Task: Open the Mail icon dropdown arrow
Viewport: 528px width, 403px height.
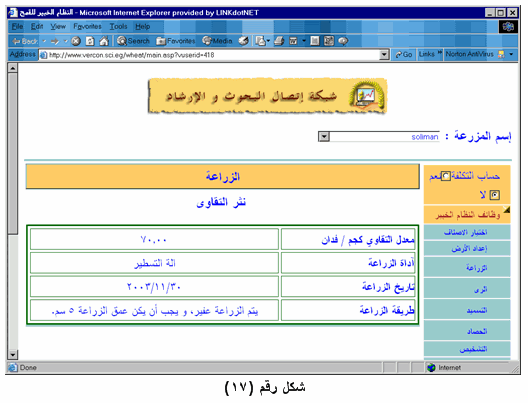Action: (268, 41)
